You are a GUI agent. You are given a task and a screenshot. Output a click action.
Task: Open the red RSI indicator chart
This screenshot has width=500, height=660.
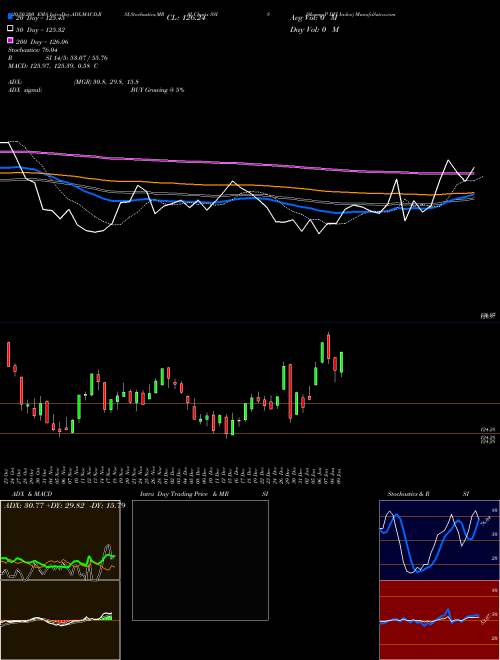[x=439, y=620]
